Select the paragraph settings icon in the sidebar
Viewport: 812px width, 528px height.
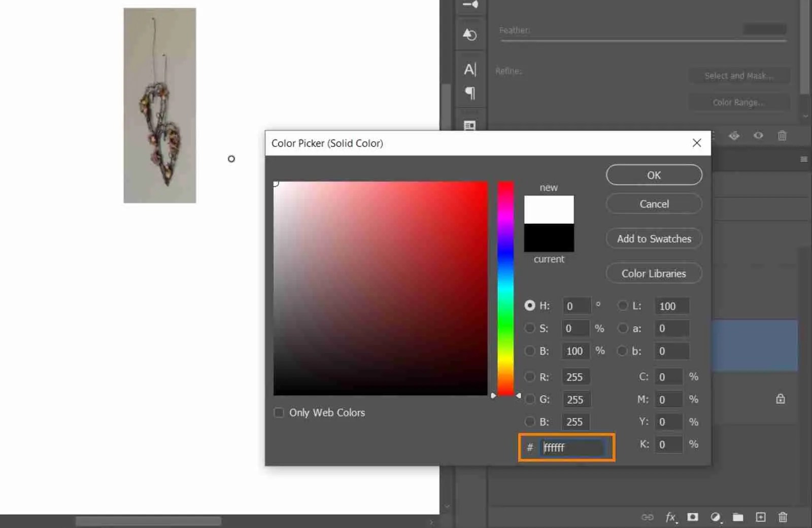(470, 93)
